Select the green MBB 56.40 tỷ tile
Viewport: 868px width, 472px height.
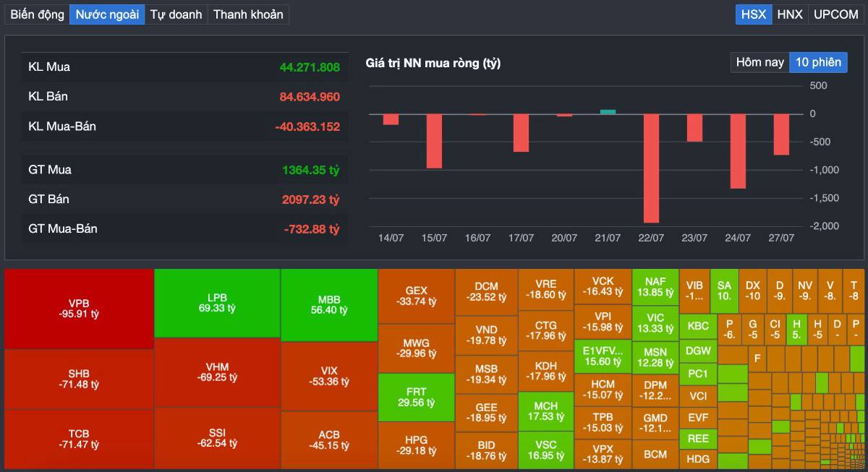click(x=329, y=305)
